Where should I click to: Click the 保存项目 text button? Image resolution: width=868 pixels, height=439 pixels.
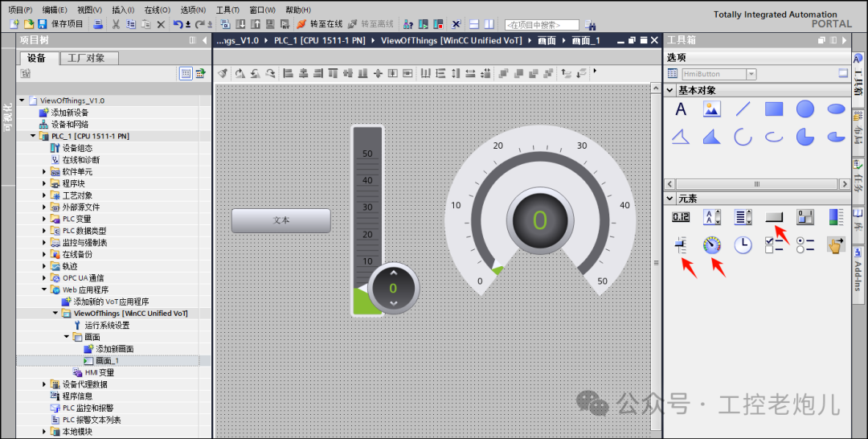(x=67, y=24)
